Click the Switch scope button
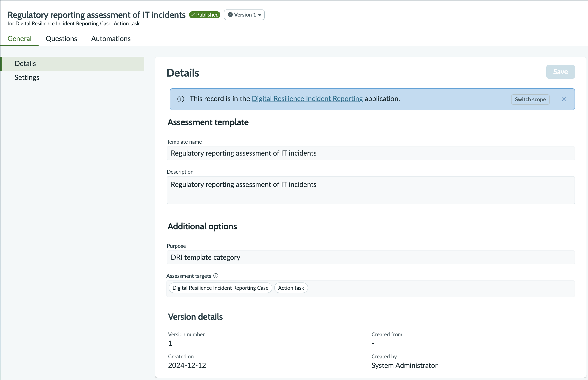Viewport: 588px width, 380px height. click(530, 100)
